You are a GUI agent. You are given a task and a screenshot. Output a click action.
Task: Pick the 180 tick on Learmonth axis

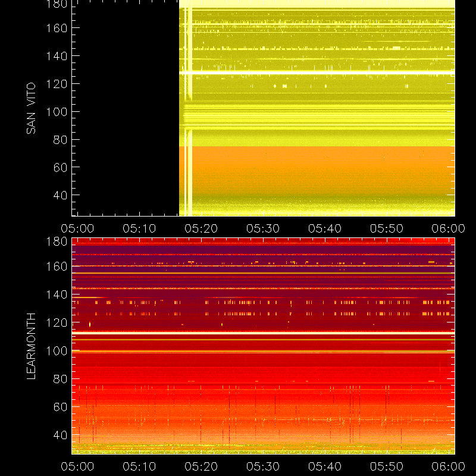pos(57,242)
